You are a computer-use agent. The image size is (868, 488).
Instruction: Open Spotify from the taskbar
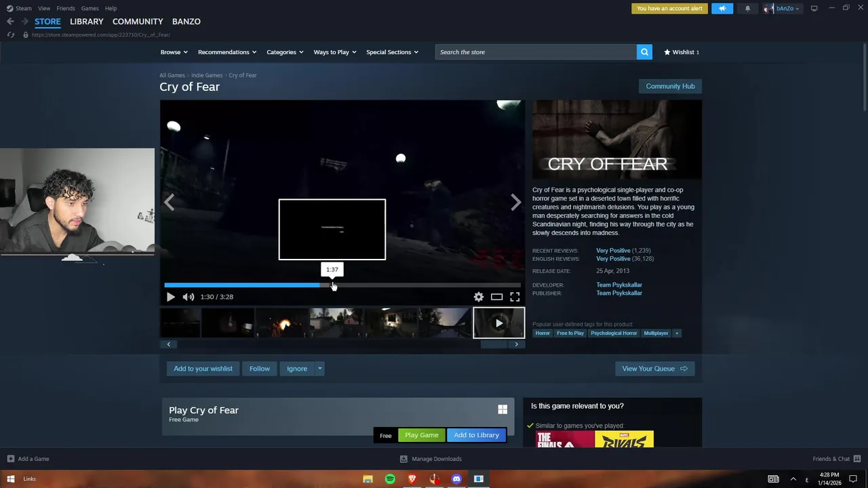coord(390,479)
